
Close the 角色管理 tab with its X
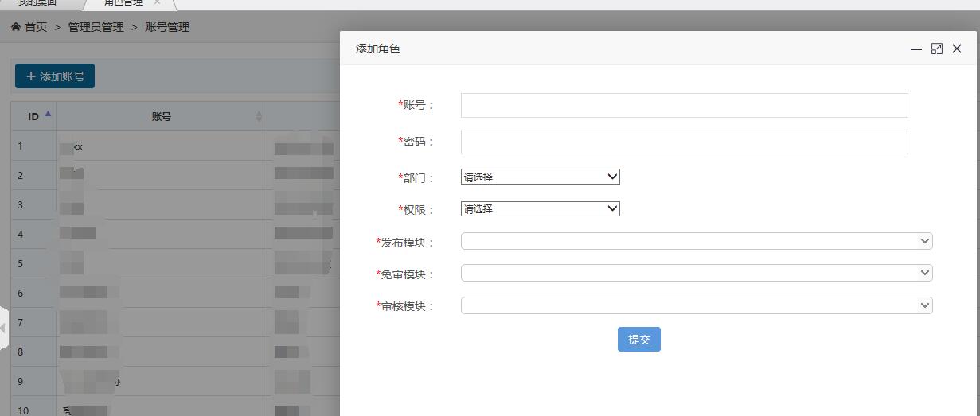158,2
